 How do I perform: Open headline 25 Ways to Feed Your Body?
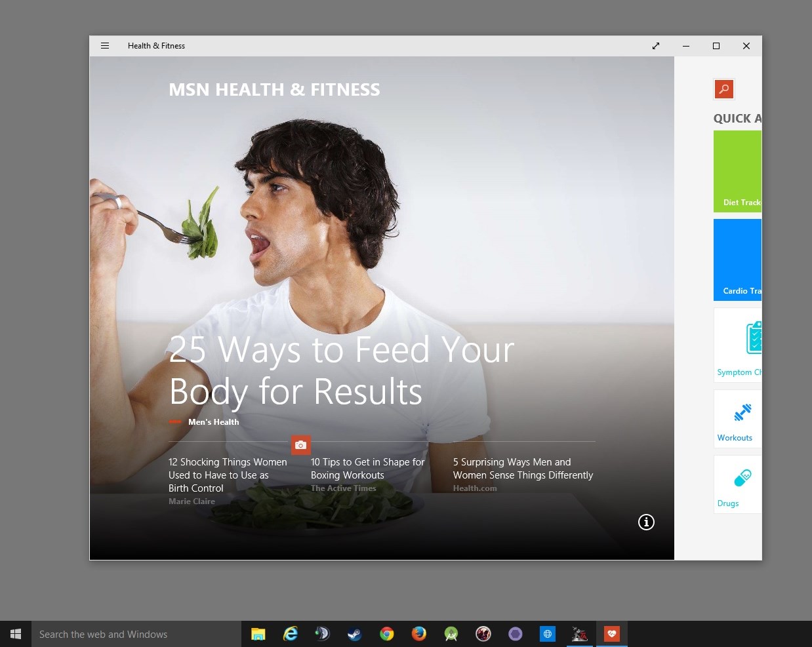tap(341, 370)
